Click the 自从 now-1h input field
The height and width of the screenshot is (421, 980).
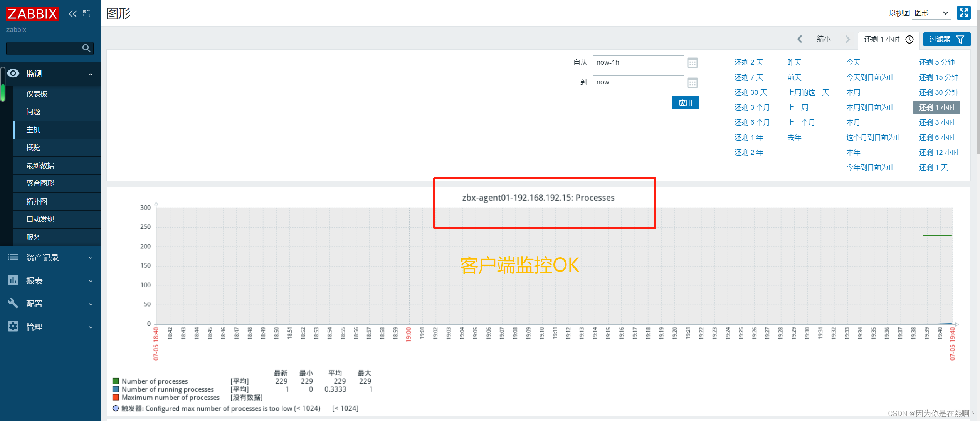[x=638, y=62]
